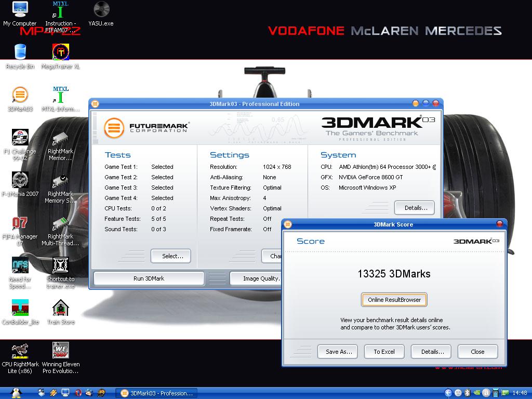
Task: Launch RightMark Memory Analyzer shortcut
Action: [60, 146]
